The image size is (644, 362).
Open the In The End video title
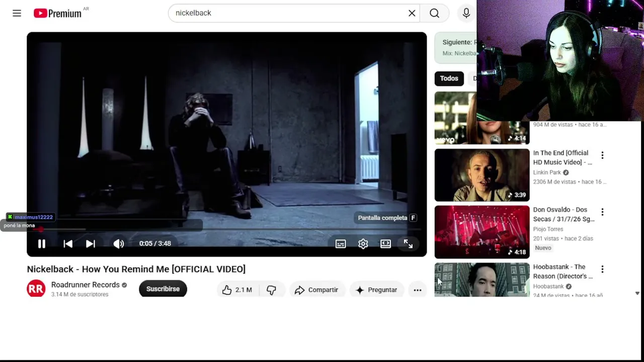562,157
